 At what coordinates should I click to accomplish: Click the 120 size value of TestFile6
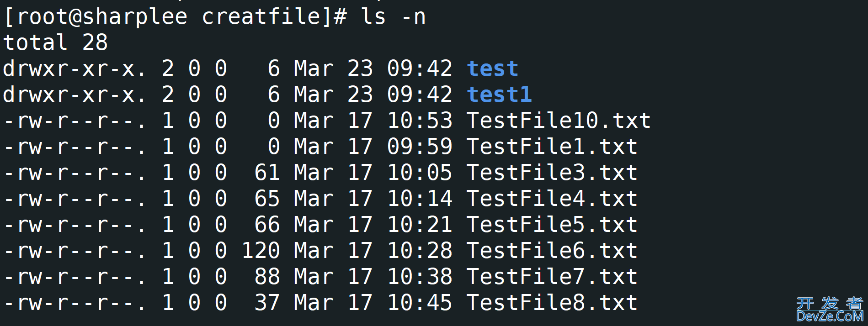(261, 251)
